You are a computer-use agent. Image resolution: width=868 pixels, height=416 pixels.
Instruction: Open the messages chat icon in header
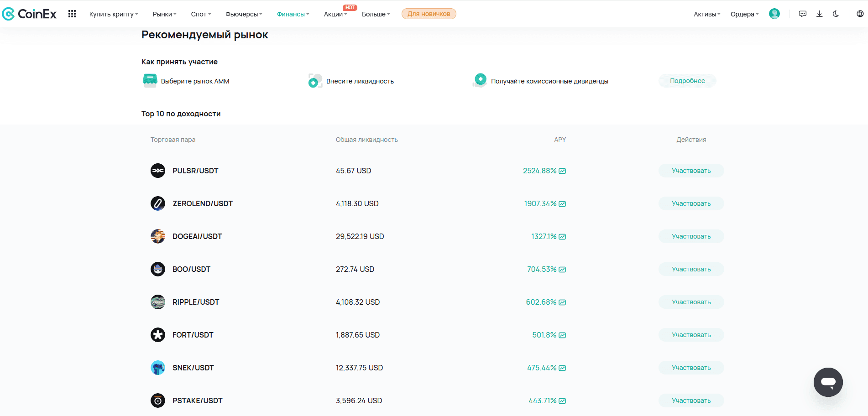pyautogui.click(x=803, y=14)
